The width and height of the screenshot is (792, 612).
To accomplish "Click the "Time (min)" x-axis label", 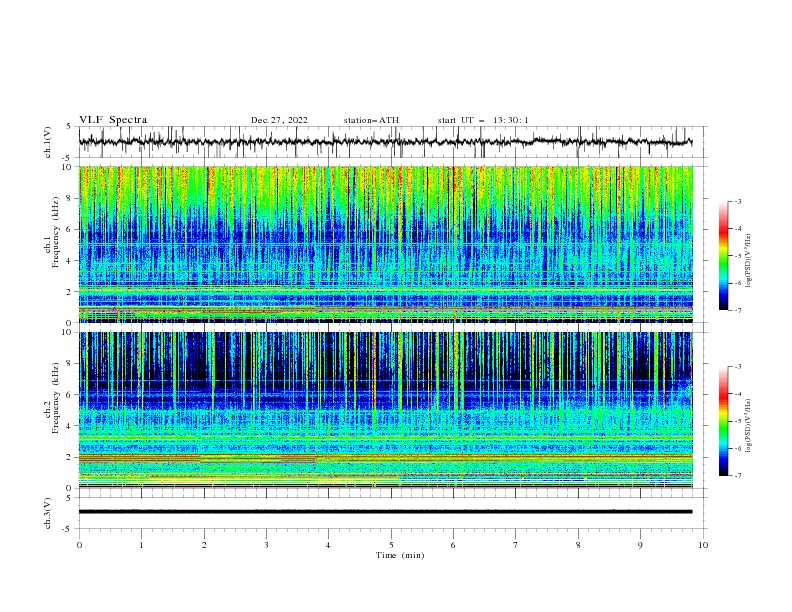I will tap(400, 555).
